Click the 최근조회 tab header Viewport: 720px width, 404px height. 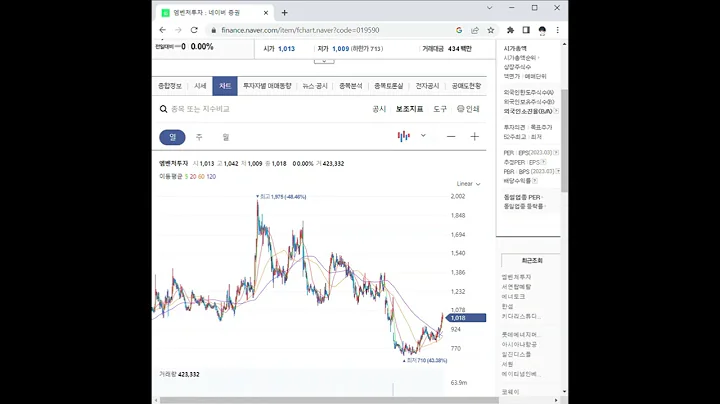[532, 260]
